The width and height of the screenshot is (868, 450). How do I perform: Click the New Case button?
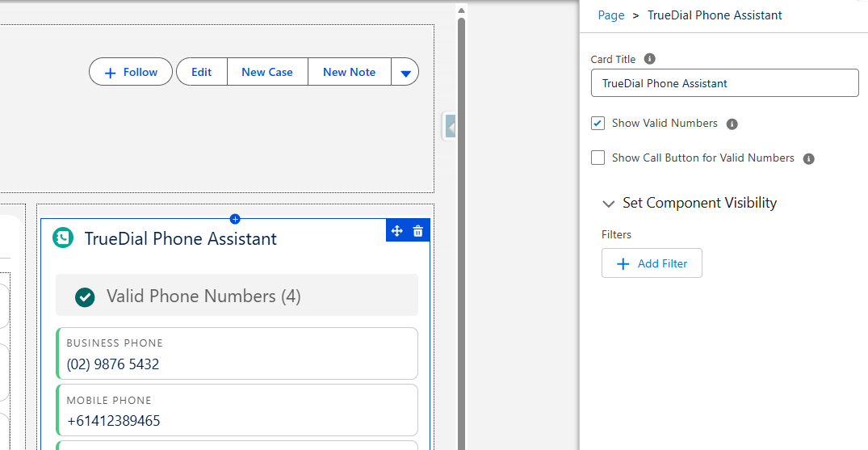coord(267,72)
